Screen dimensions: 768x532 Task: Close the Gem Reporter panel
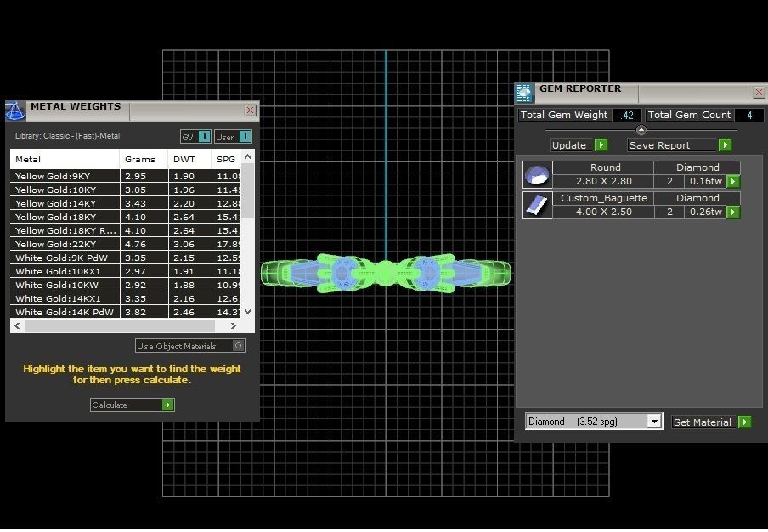(759, 92)
